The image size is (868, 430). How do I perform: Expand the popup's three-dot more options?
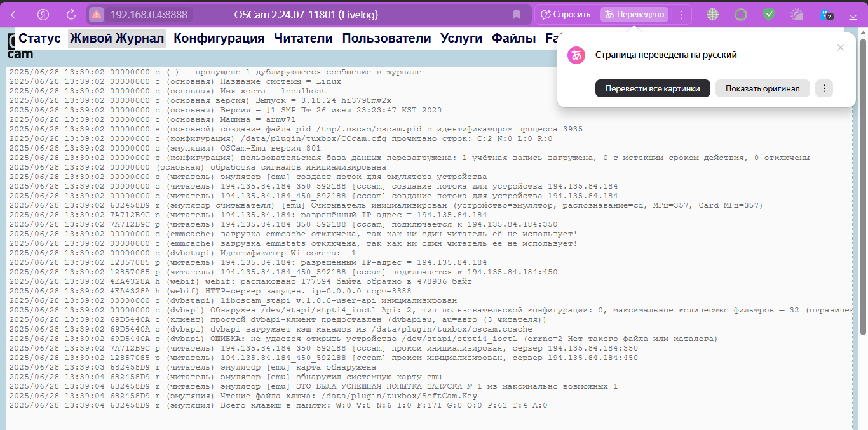(824, 88)
